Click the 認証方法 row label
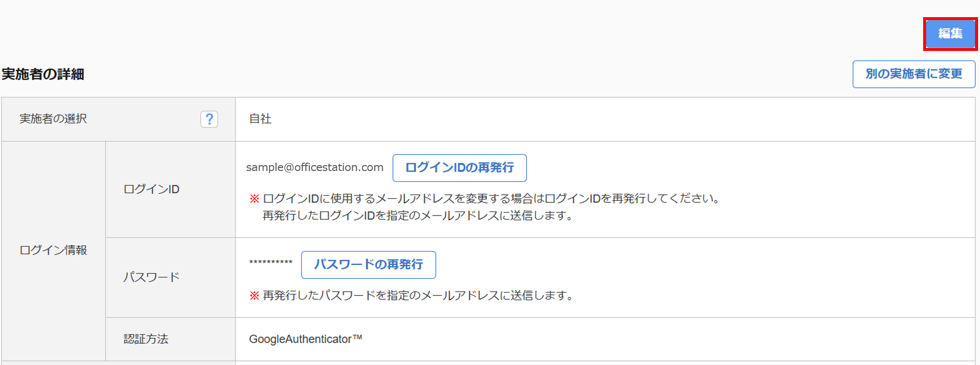980x365 pixels. pos(146,339)
